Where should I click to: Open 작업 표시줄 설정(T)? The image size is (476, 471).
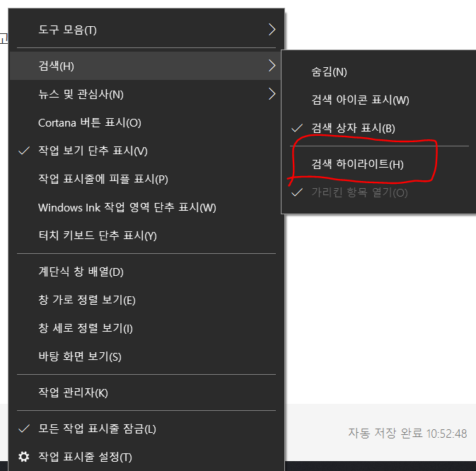(146, 457)
